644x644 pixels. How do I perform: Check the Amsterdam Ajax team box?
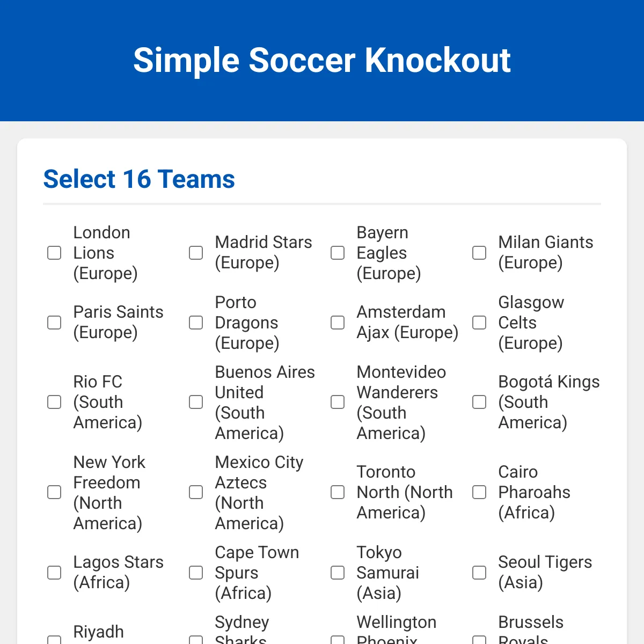click(x=338, y=323)
